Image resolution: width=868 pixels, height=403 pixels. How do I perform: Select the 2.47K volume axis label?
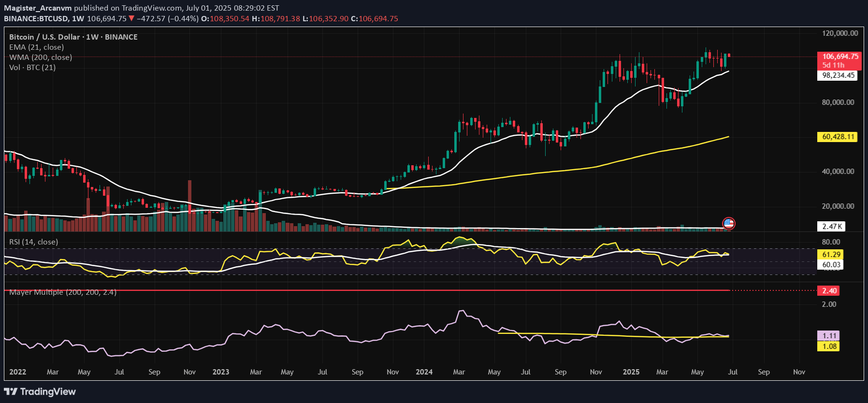pyautogui.click(x=832, y=226)
